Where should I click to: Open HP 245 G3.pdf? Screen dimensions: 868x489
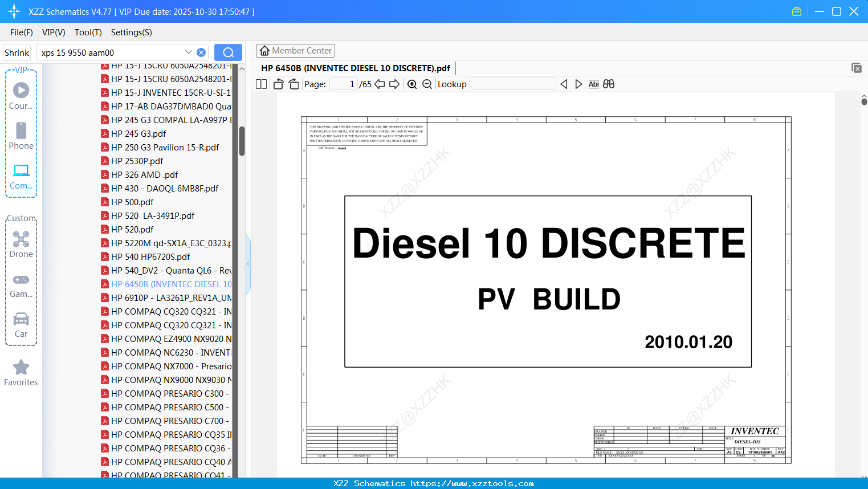point(138,134)
